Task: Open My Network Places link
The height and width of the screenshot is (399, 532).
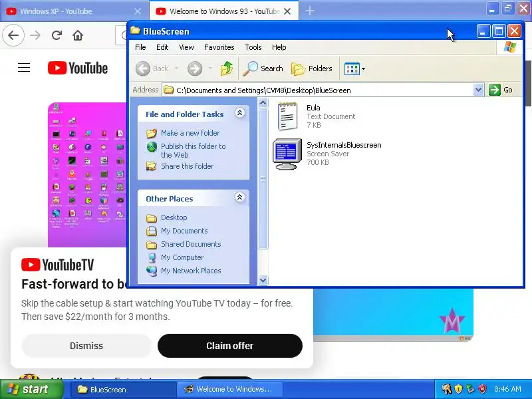Action: point(191,271)
